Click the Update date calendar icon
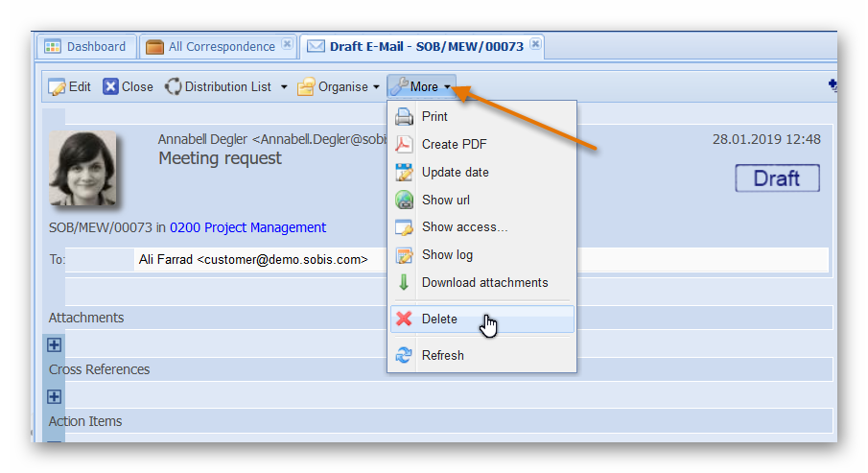Screen dimensions: 868x473 coord(405,173)
